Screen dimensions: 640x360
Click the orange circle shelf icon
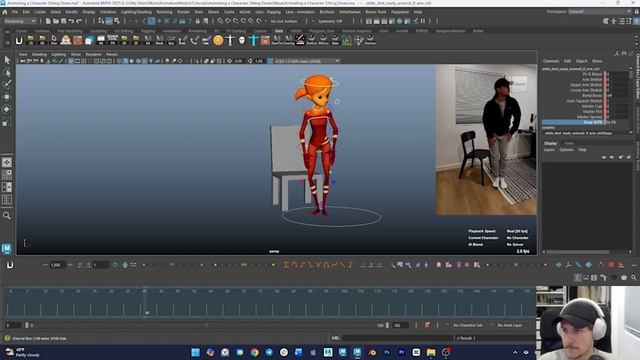(x=218, y=40)
